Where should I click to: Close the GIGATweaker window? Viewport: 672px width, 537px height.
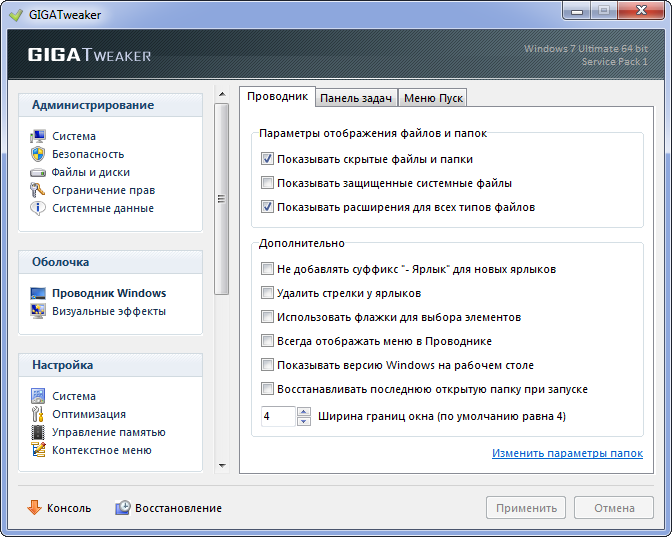point(641,10)
